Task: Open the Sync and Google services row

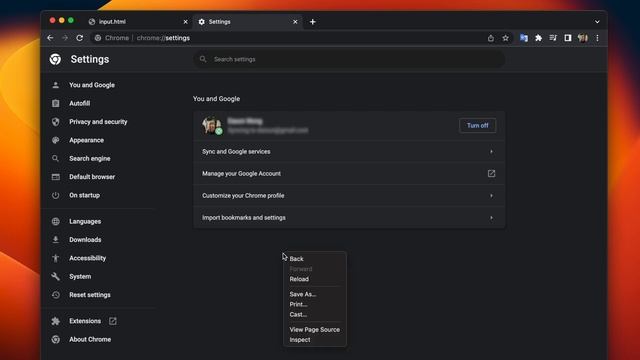Action: tap(349, 151)
